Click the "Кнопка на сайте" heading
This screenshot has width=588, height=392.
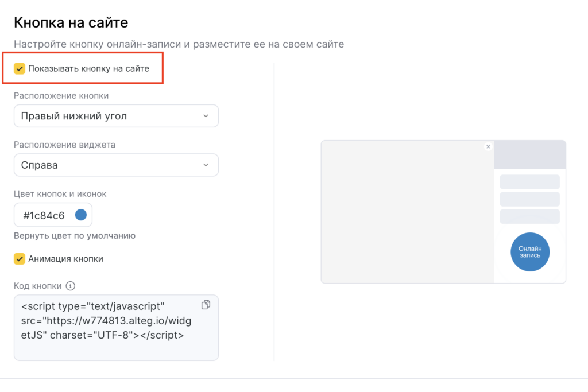click(71, 23)
